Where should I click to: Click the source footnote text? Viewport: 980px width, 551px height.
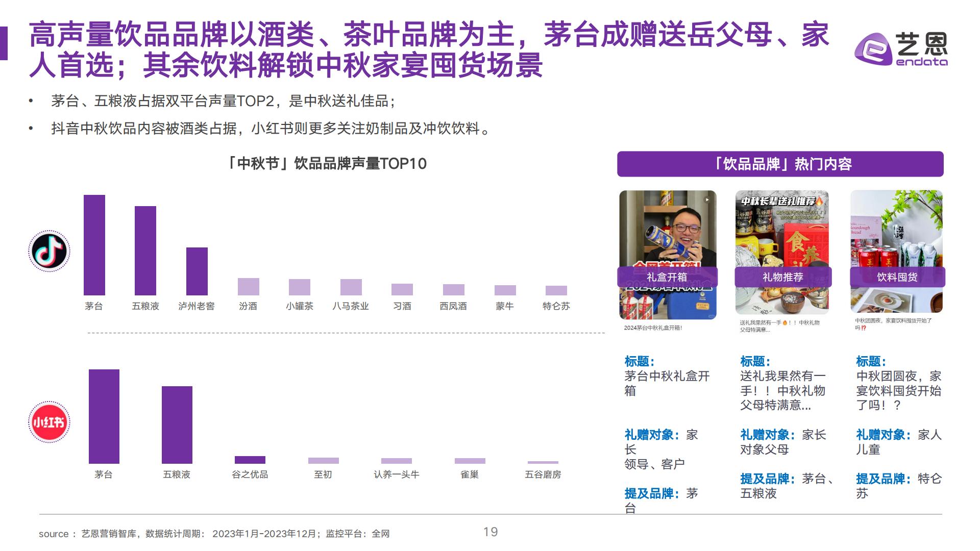coord(214,534)
